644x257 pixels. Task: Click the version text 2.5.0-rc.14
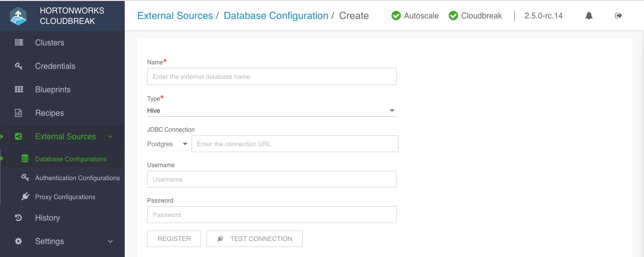pyautogui.click(x=543, y=15)
